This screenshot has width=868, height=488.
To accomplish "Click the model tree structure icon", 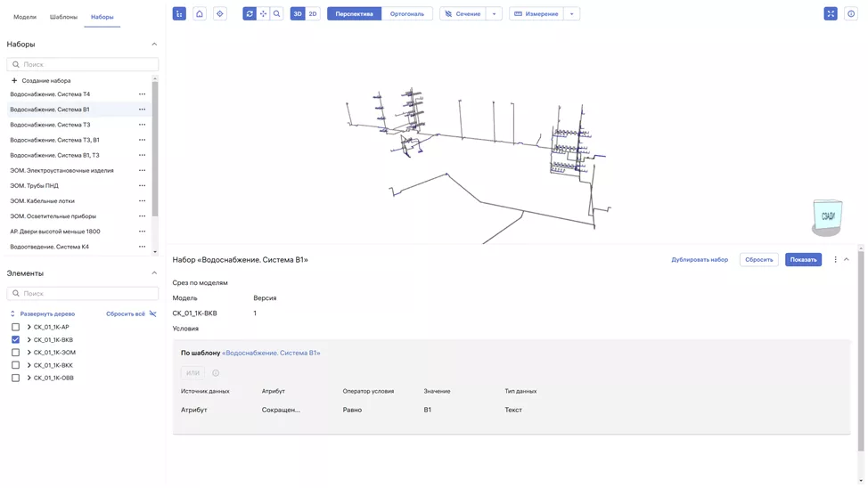I will pyautogui.click(x=179, y=14).
